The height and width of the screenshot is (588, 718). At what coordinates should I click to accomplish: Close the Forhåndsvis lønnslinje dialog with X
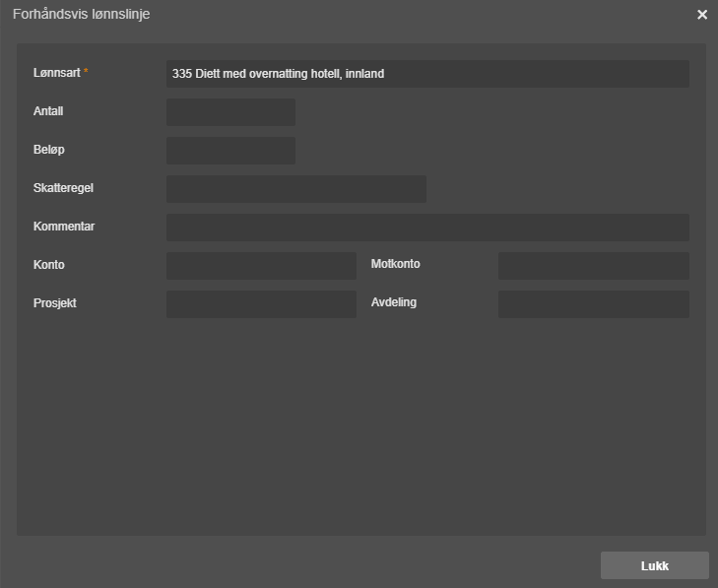coord(702,15)
